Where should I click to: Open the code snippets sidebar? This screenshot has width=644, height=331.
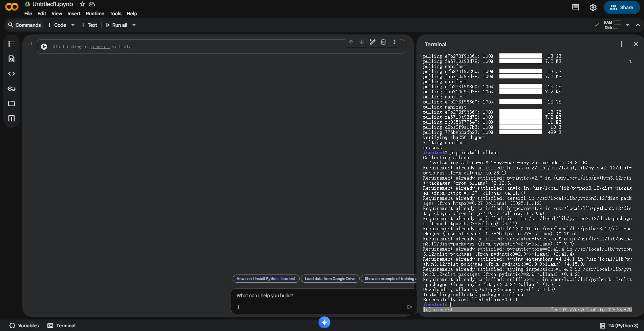(x=12, y=74)
